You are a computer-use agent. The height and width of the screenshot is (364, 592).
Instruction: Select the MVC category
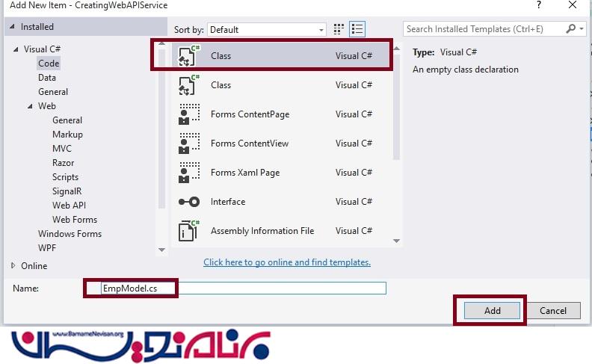(62, 149)
